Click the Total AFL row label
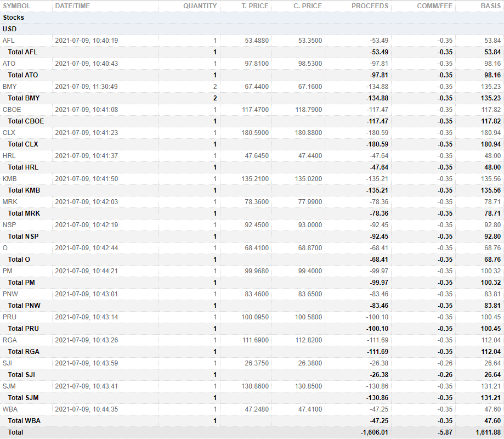Screen dimensions: 504x439 (22, 52)
